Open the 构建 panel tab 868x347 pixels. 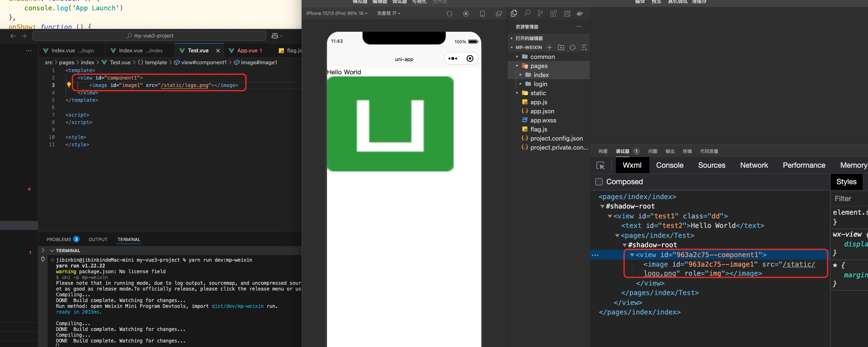[603, 151]
